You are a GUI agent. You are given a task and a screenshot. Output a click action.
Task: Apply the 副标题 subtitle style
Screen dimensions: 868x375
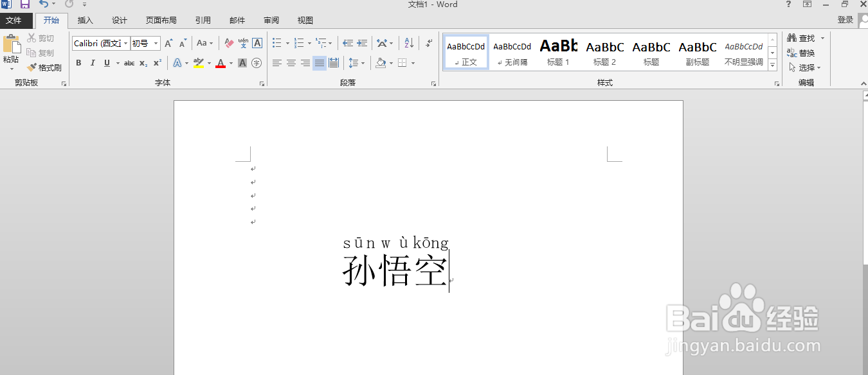tap(698, 52)
